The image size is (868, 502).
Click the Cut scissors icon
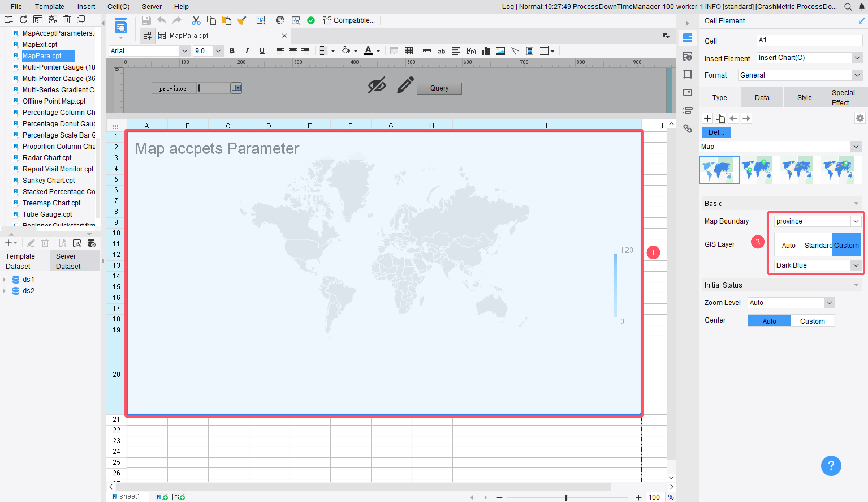coord(196,20)
